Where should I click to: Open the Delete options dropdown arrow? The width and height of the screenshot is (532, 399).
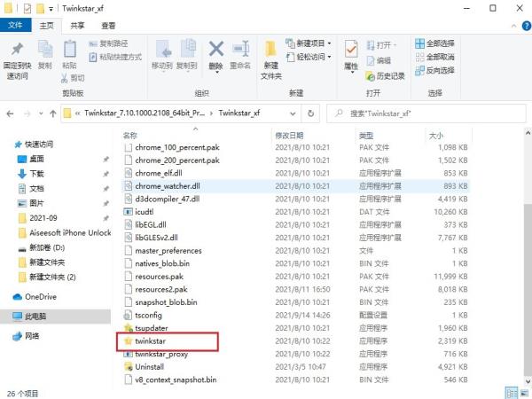coord(216,72)
